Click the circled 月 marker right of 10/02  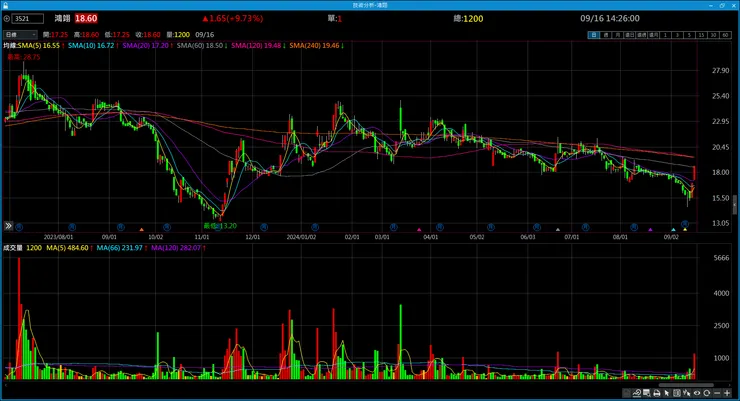(x=167, y=227)
